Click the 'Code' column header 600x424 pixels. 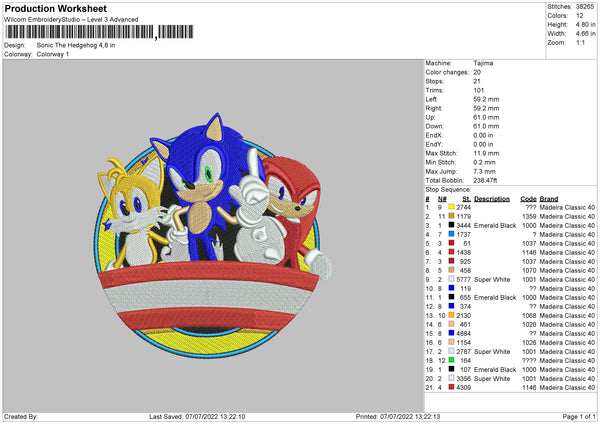[x=528, y=199]
